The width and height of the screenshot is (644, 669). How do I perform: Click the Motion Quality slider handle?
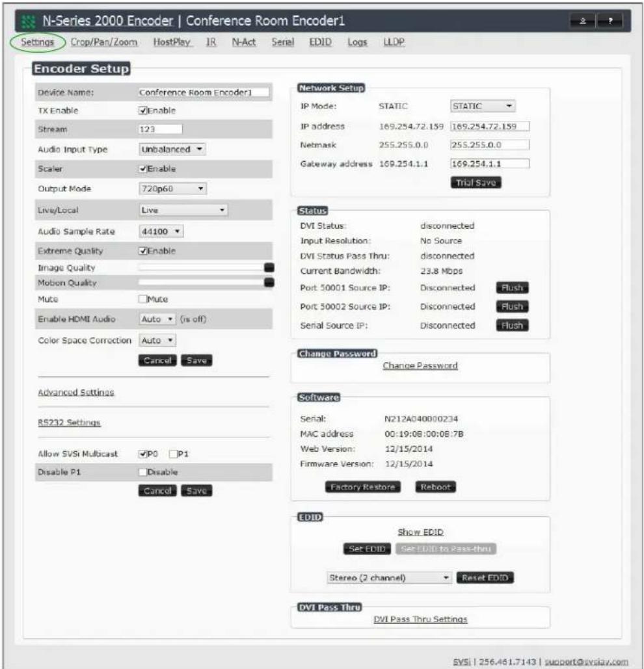[269, 282]
